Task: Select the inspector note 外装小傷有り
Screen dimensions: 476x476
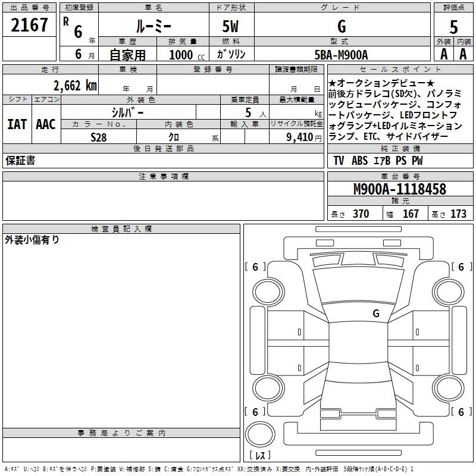Action: point(32,240)
